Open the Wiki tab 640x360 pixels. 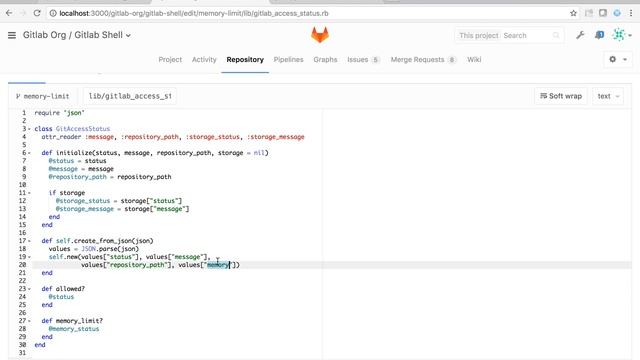click(474, 60)
